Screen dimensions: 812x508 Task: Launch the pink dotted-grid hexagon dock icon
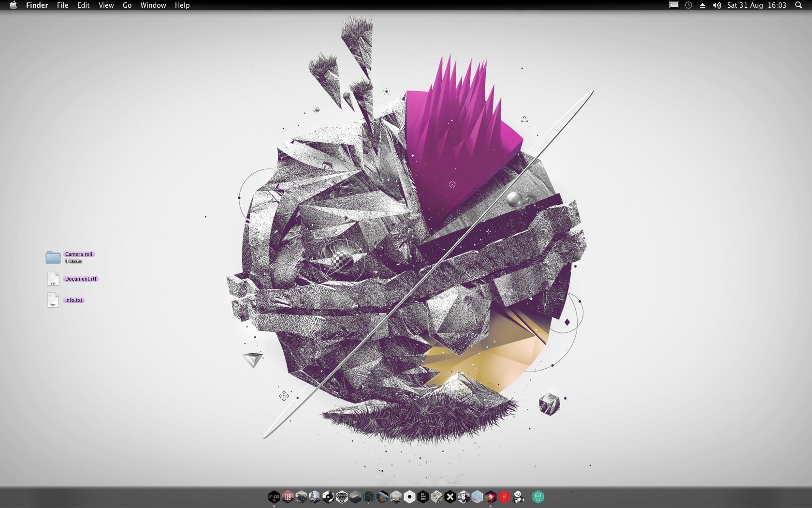pos(288,497)
